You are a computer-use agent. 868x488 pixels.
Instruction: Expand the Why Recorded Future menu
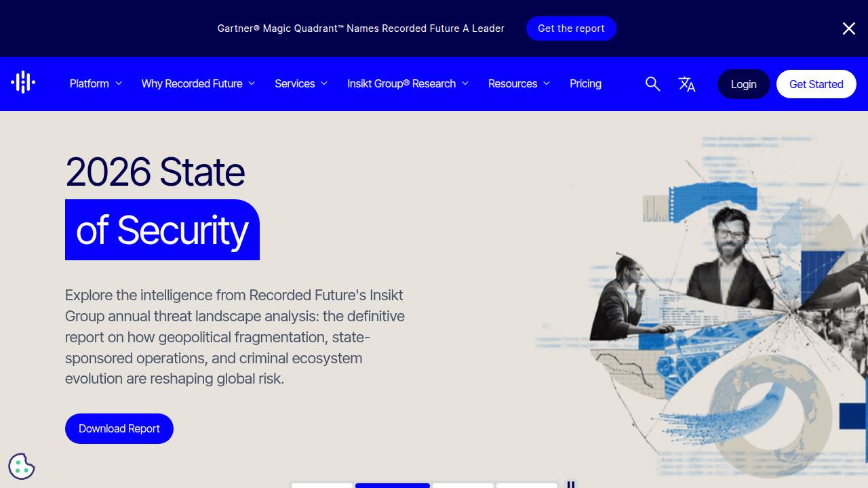(198, 83)
